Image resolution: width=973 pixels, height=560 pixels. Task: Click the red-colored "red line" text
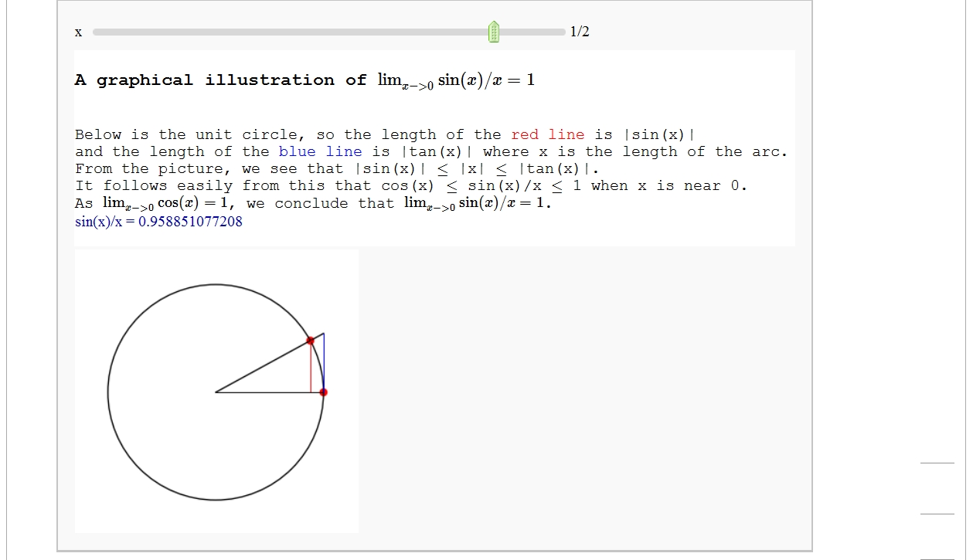pos(547,135)
